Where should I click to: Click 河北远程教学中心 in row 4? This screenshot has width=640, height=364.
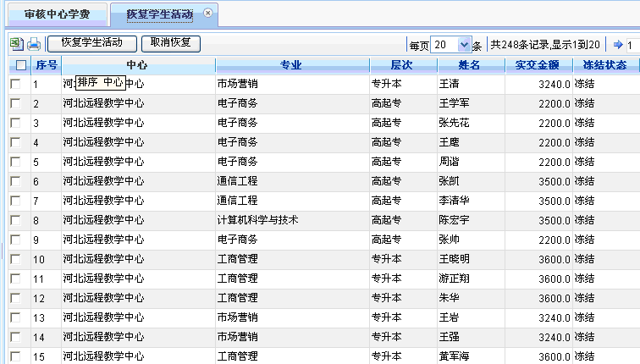[x=103, y=142]
